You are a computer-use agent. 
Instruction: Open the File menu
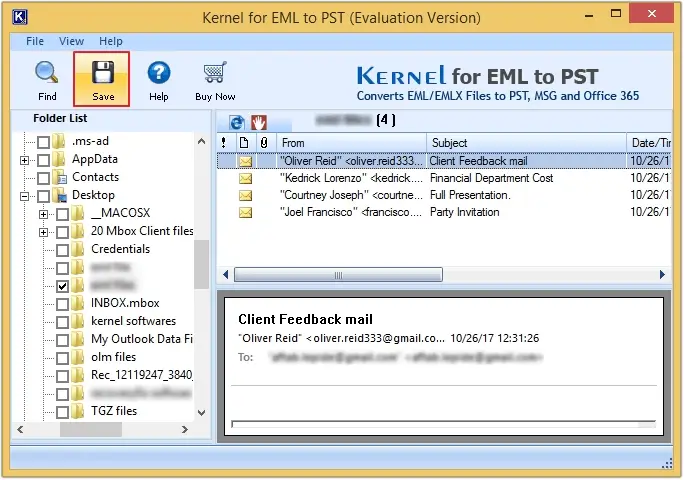35,41
